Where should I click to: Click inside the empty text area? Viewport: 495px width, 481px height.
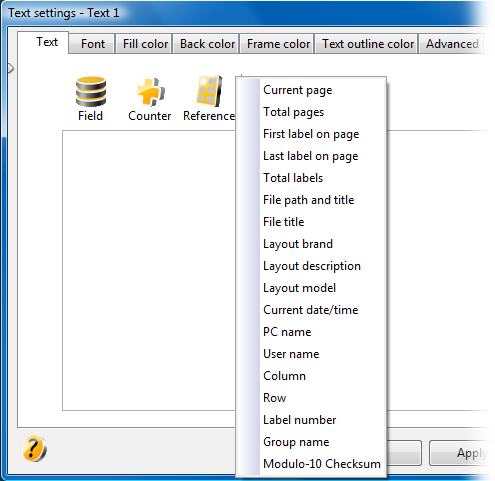point(148,270)
